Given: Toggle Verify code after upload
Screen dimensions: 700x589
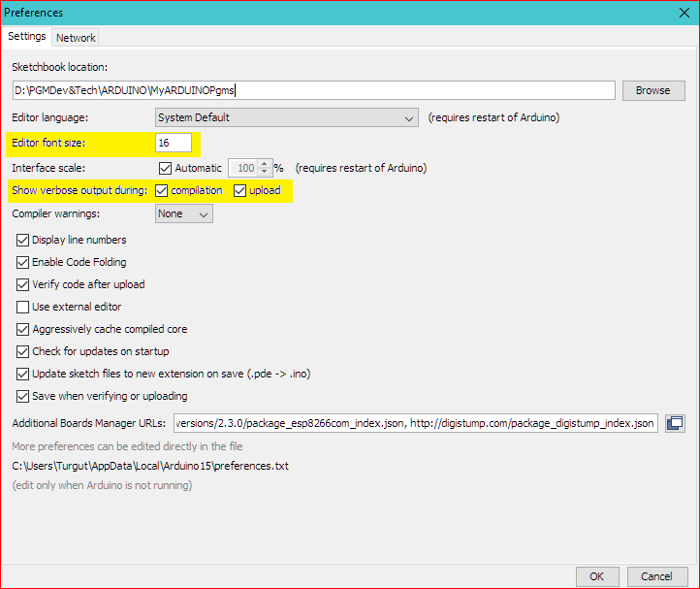Looking at the screenshot, I should click(x=22, y=284).
